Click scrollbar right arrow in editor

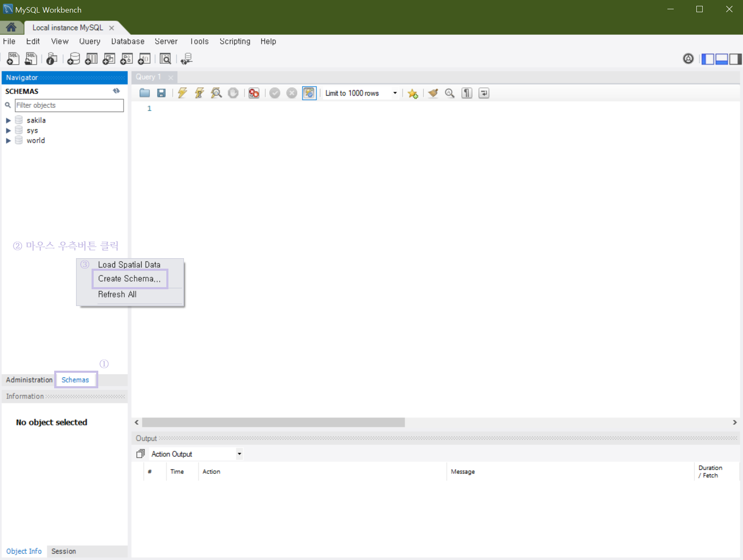pyautogui.click(x=735, y=422)
